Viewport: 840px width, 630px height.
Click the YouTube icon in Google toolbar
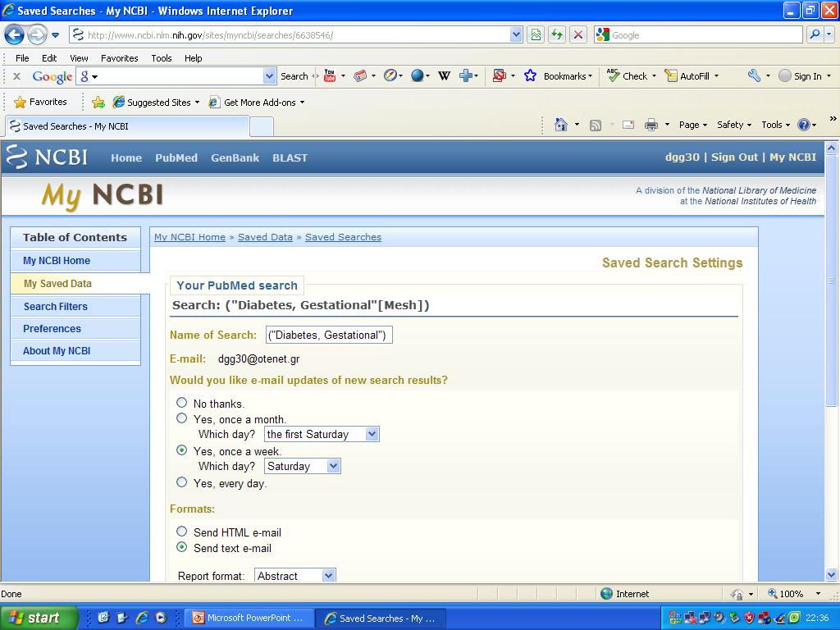(x=330, y=76)
